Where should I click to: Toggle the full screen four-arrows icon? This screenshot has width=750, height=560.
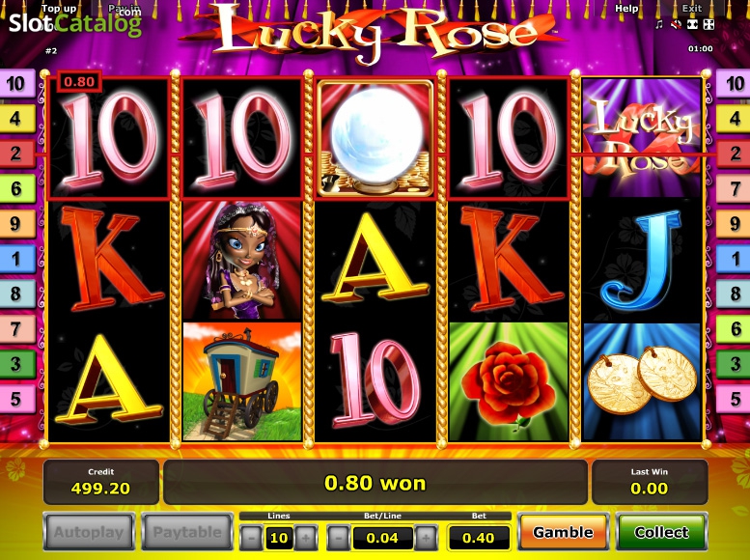coord(708,24)
